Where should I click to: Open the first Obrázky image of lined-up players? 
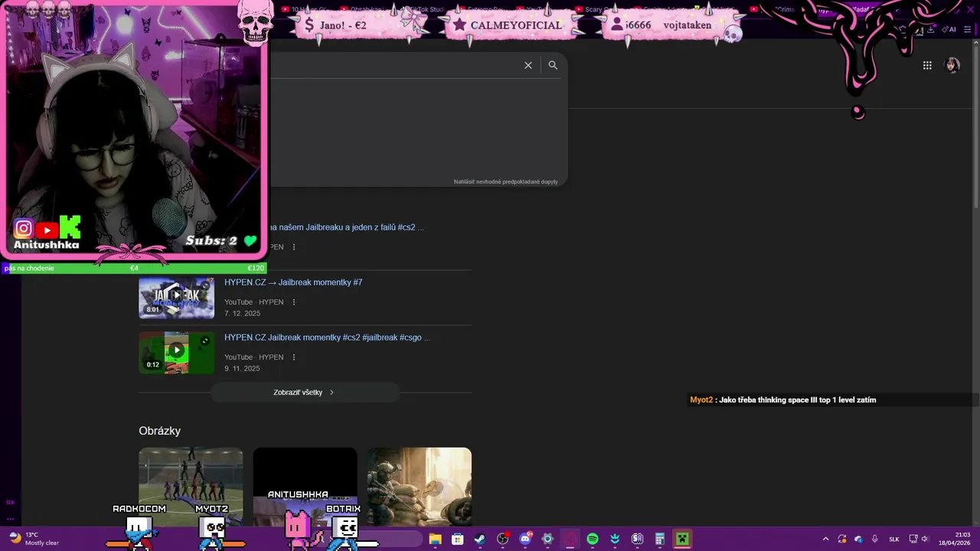(191, 486)
